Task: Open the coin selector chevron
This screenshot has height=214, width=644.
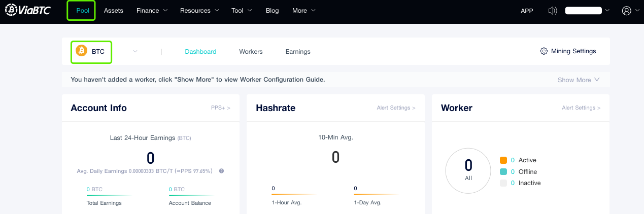Action: (135, 51)
